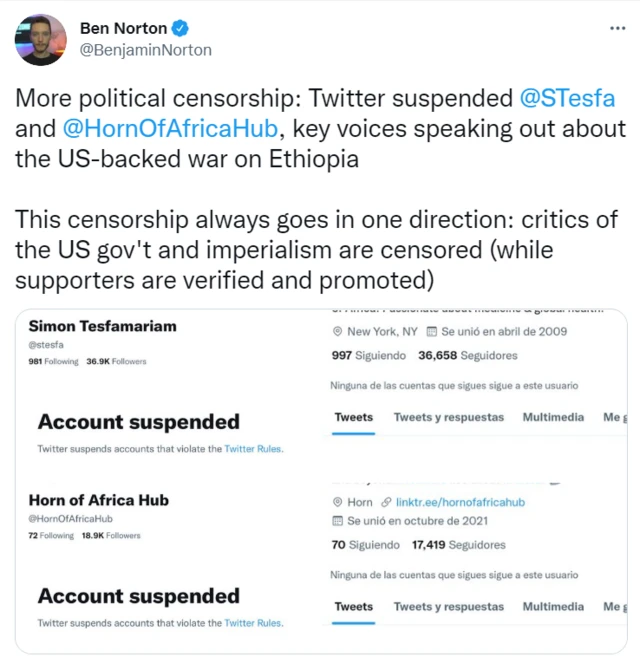Open the tweet's three-dot more options menu
Screen dimensions: 640x657
617,27
